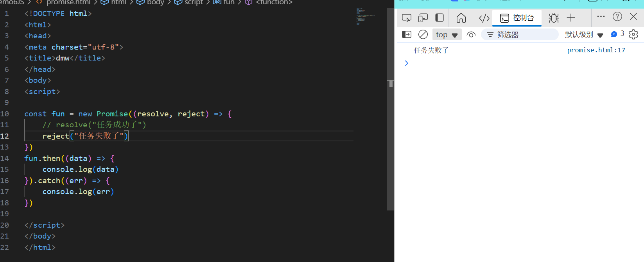Open the 默认级别 log levels dropdown

(x=584, y=35)
